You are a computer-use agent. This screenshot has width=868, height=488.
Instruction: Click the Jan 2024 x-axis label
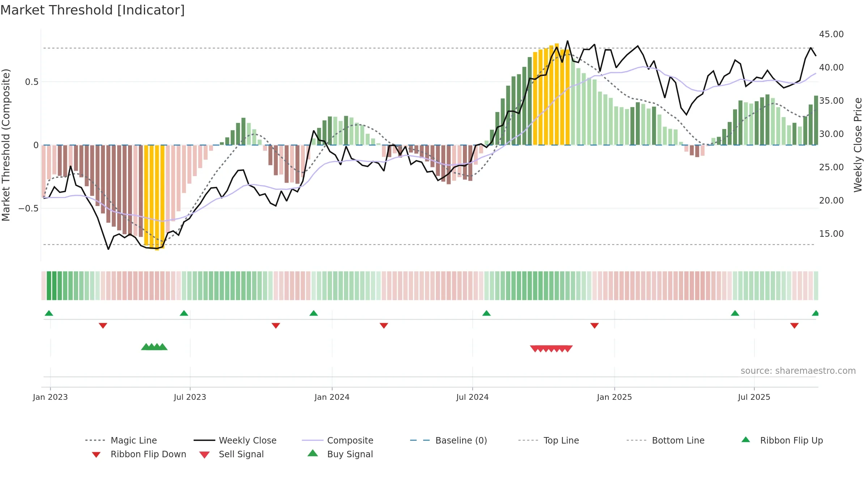tap(332, 397)
